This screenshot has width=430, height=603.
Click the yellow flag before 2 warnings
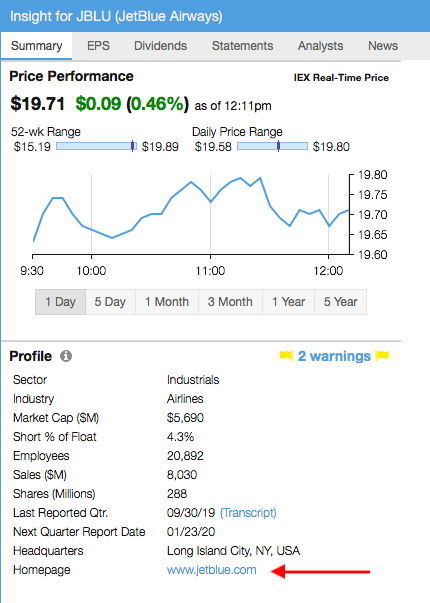click(x=286, y=356)
